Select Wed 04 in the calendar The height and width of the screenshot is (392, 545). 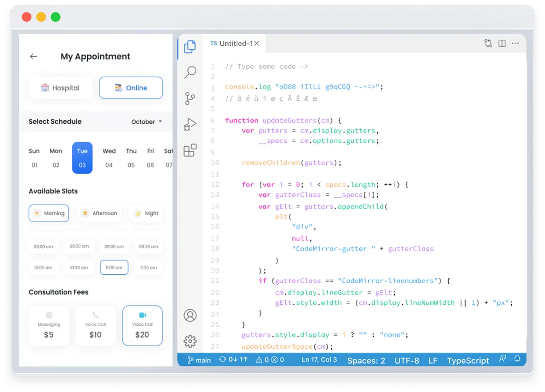pos(109,158)
